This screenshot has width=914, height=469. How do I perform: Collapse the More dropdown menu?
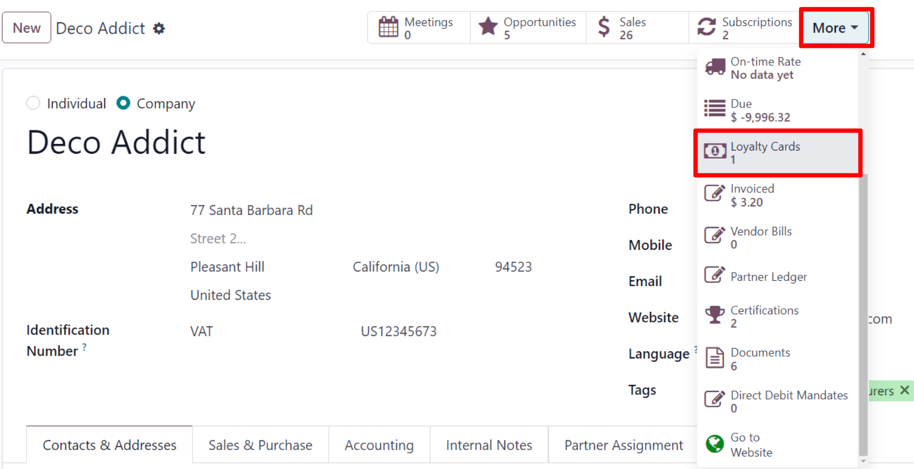(836, 28)
